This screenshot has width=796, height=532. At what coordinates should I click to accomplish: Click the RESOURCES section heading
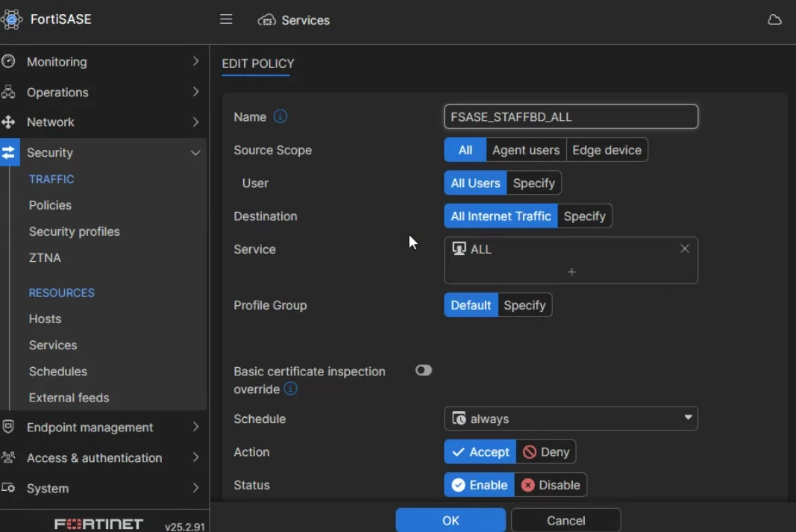(61, 293)
